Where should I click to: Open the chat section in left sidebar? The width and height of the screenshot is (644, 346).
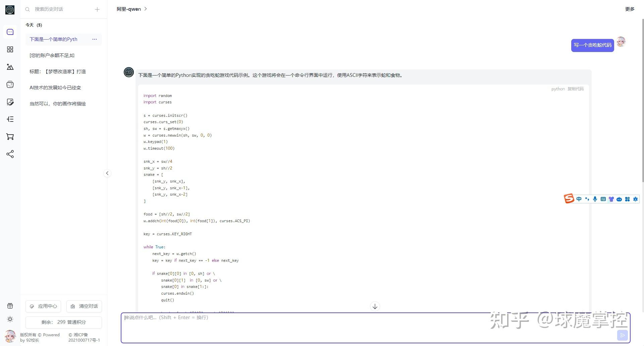pyautogui.click(x=10, y=32)
